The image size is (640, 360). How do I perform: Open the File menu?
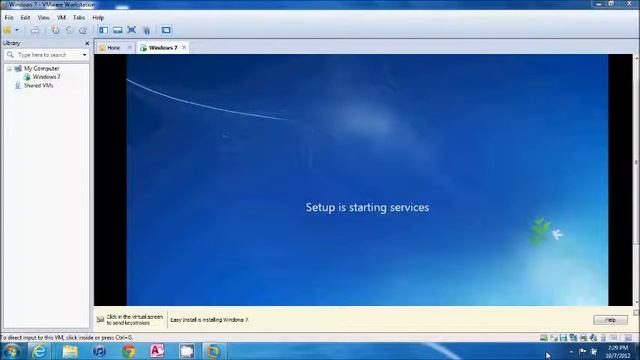(x=9, y=18)
